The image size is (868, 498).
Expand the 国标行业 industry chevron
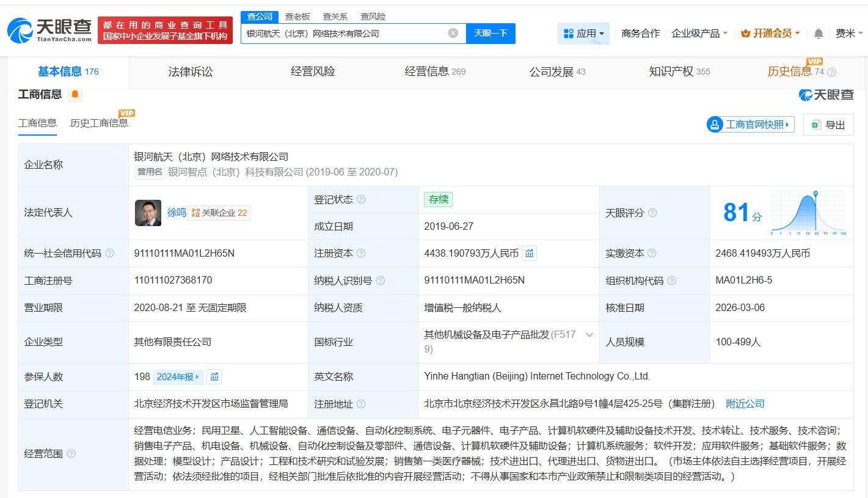(589, 335)
